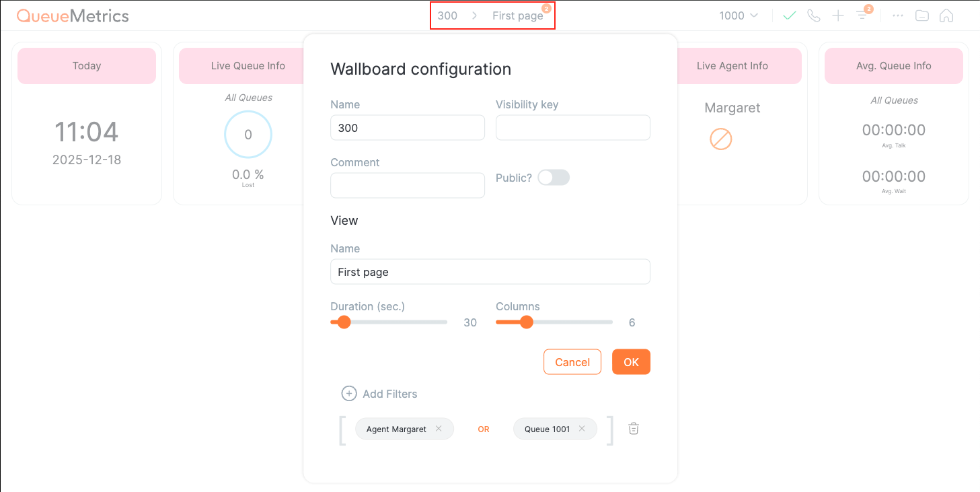The image size is (980, 492).
Task: Click the home icon at top right
Action: (946, 15)
